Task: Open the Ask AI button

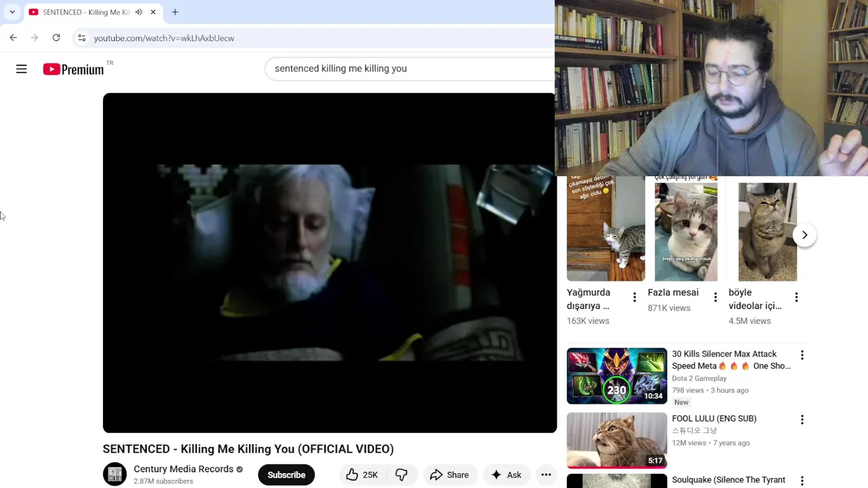Action: (x=506, y=475)
